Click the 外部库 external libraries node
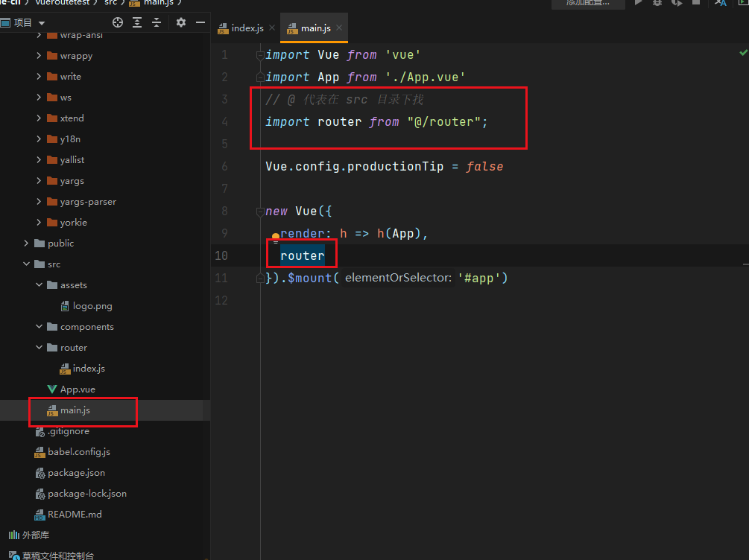This screenshot has height=560, width=749. pos(35,535)
